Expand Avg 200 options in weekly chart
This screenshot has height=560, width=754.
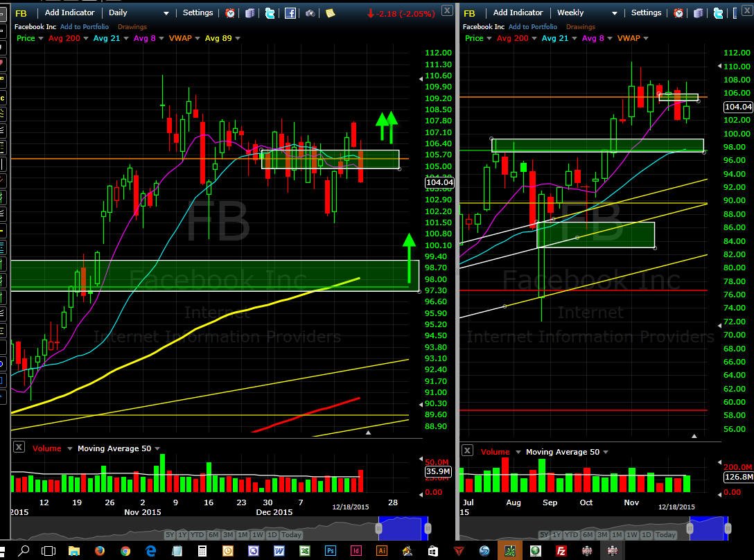tap(534, 39)
